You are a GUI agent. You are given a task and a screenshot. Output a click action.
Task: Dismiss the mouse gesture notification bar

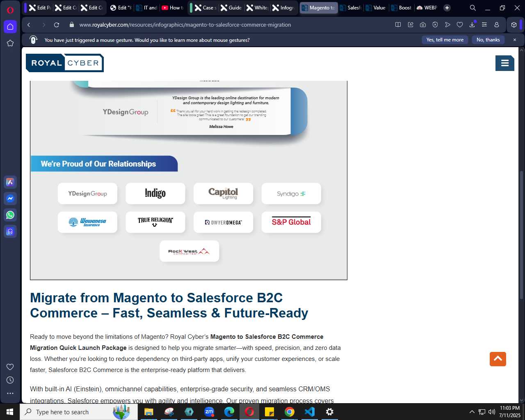tap(515, 40)
